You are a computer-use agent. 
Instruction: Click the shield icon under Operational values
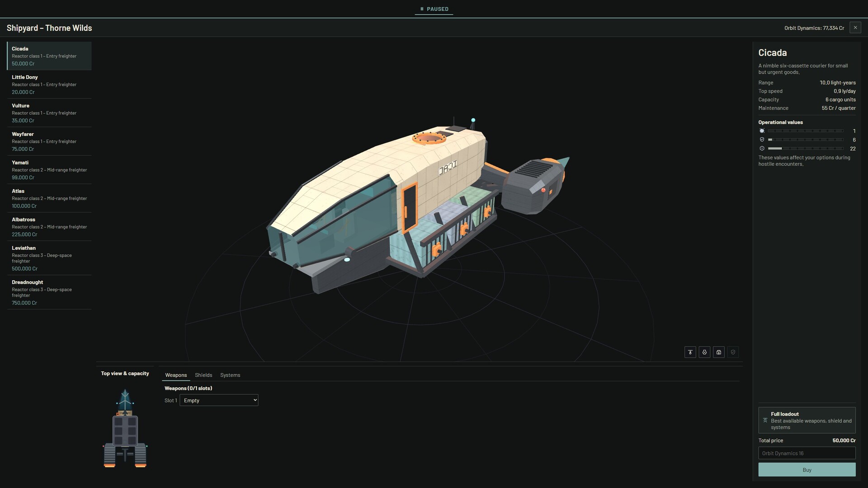point(762,140)
